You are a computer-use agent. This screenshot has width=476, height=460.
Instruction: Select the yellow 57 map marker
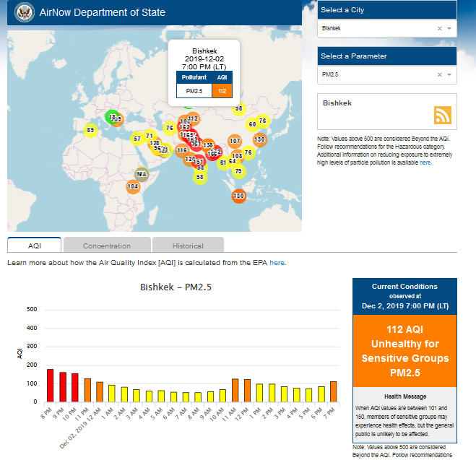click(137, 138)
